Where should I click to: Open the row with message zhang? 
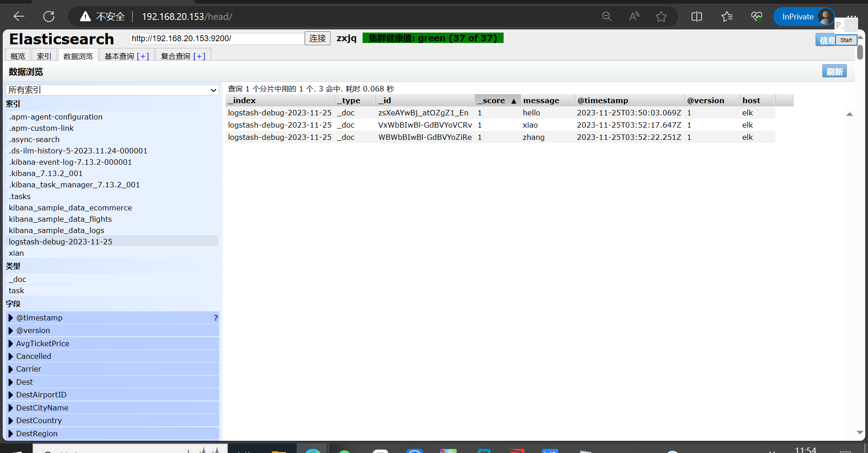(x=500, y=137)
